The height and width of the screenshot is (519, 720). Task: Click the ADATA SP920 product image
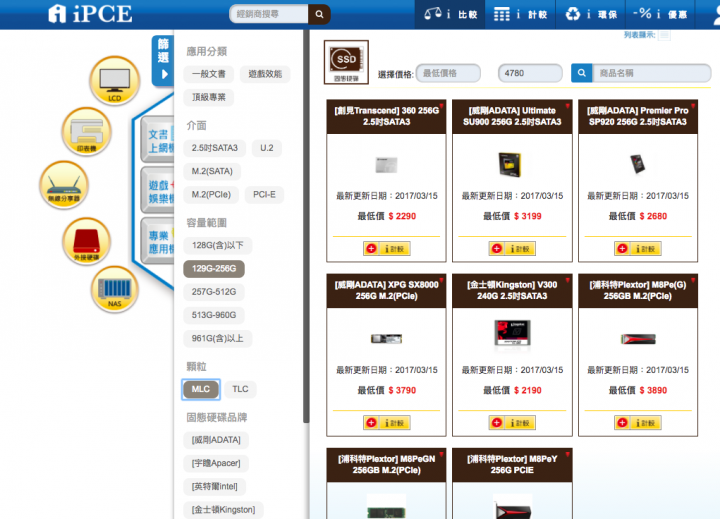[637, 164]
